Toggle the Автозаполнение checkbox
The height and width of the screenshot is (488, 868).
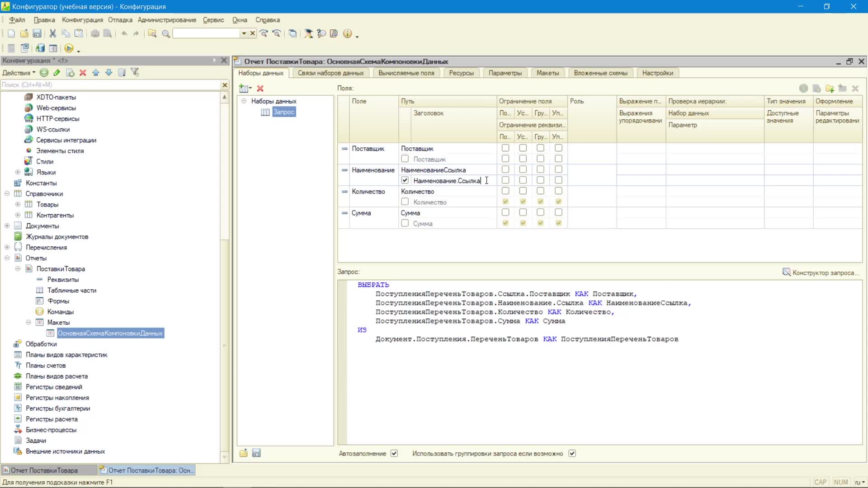tap(394, 453)
